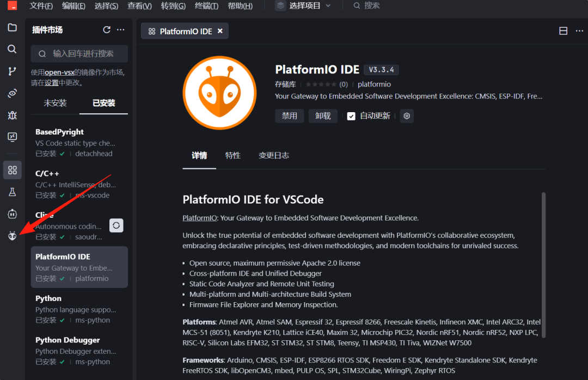Open the debug bug icon in sidebar
This screenshot has width=588, height=380.
pos(12,115)
